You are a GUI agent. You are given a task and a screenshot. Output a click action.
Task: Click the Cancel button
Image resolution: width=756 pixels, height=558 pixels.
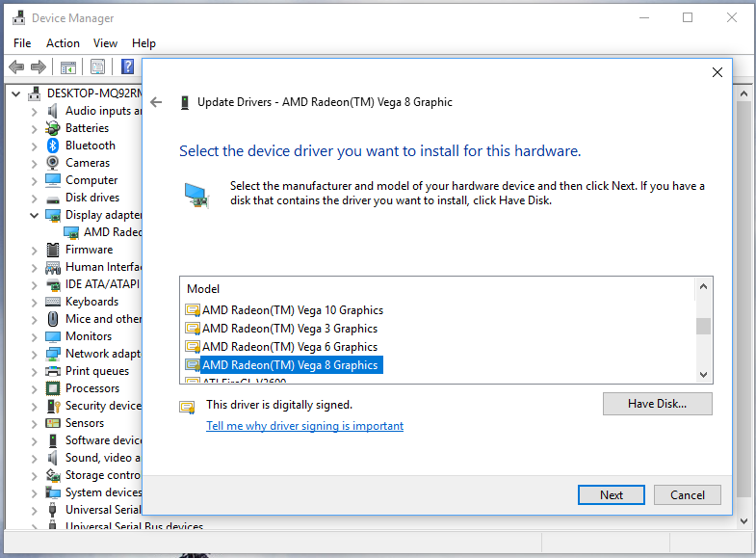tap(687, 494)
